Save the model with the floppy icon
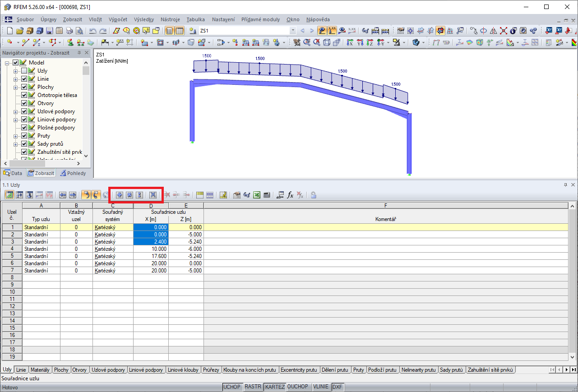578x392 pixels. pos(49,31)
